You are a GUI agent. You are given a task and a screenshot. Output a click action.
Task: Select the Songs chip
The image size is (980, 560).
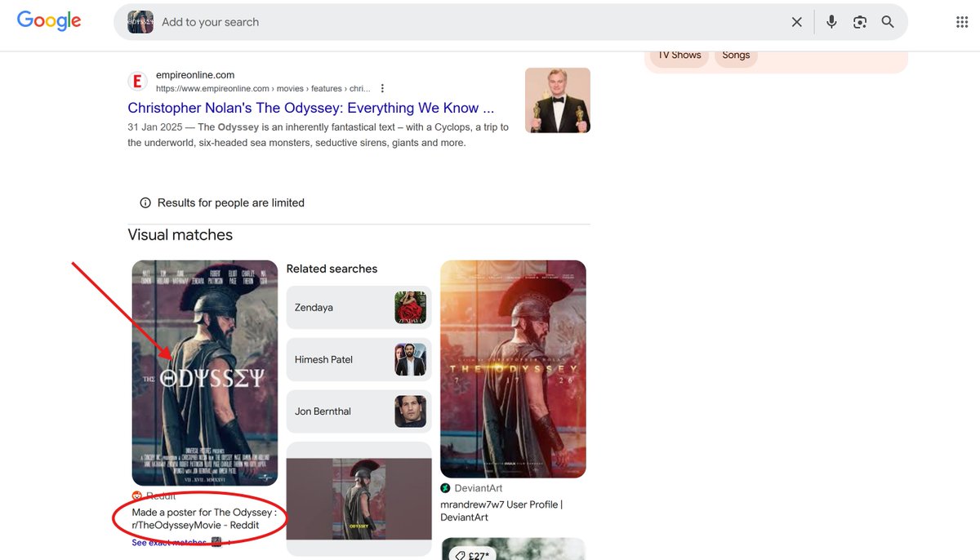click(736, 55)
